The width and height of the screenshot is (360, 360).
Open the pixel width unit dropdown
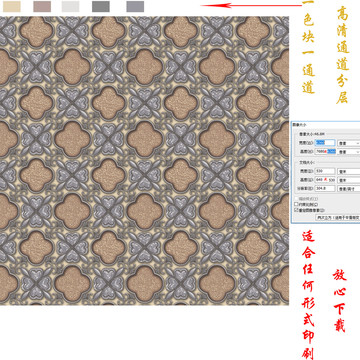349,143
